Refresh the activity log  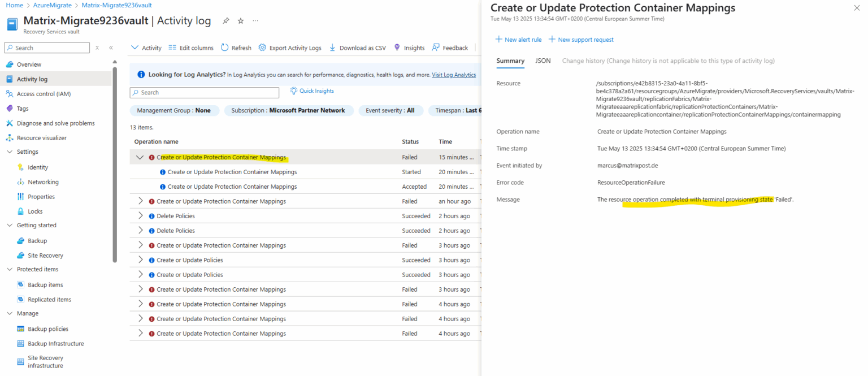[236, 47]
